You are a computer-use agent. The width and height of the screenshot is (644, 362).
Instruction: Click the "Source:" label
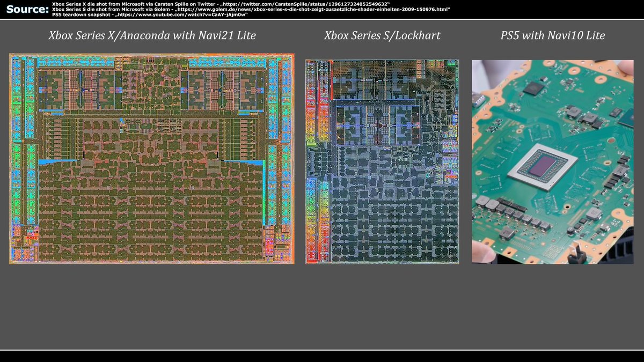click(27, 9)
